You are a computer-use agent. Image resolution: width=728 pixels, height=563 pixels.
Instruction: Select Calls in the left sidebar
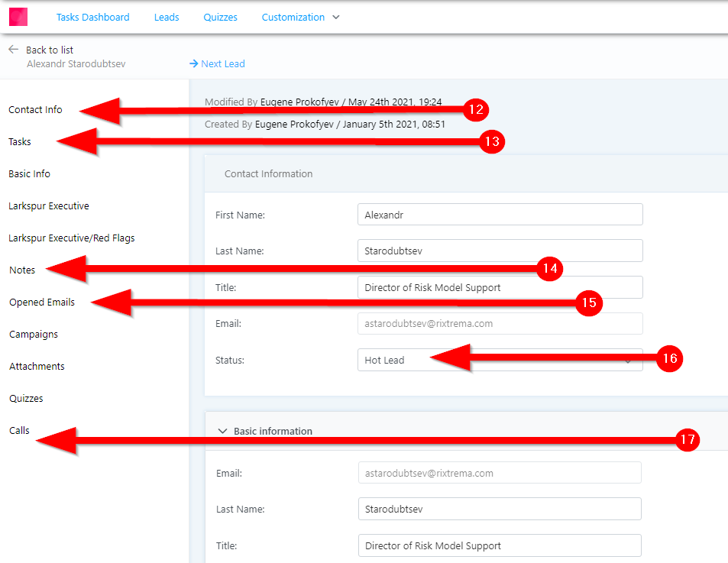point(19,430)
